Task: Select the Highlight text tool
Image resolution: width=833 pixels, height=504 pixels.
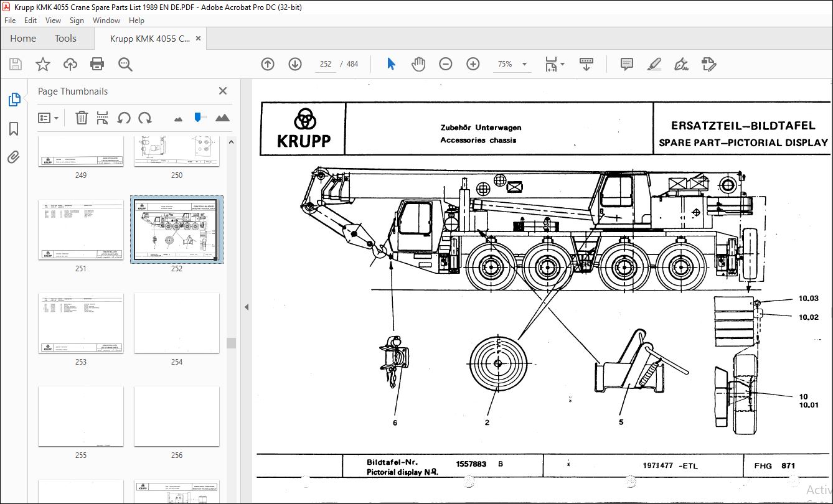Action: (654, 64)
